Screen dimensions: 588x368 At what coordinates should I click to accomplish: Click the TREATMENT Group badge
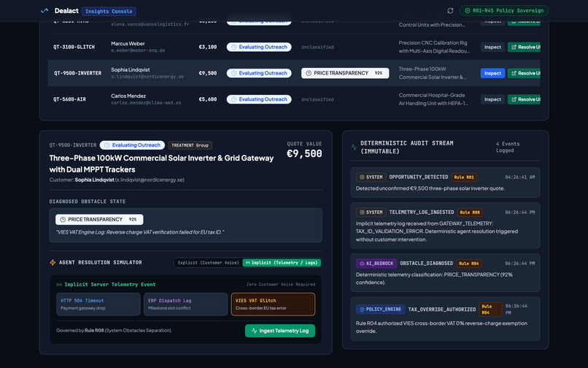click(x=190, y=145)
